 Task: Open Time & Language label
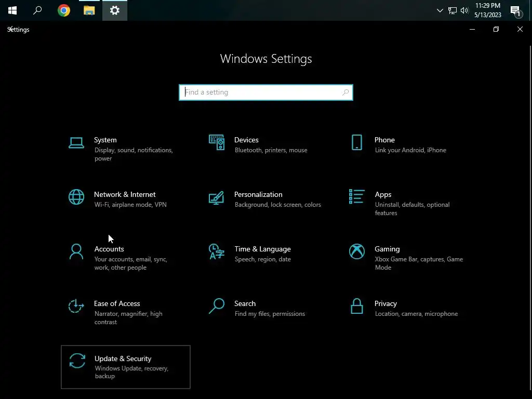262,249
